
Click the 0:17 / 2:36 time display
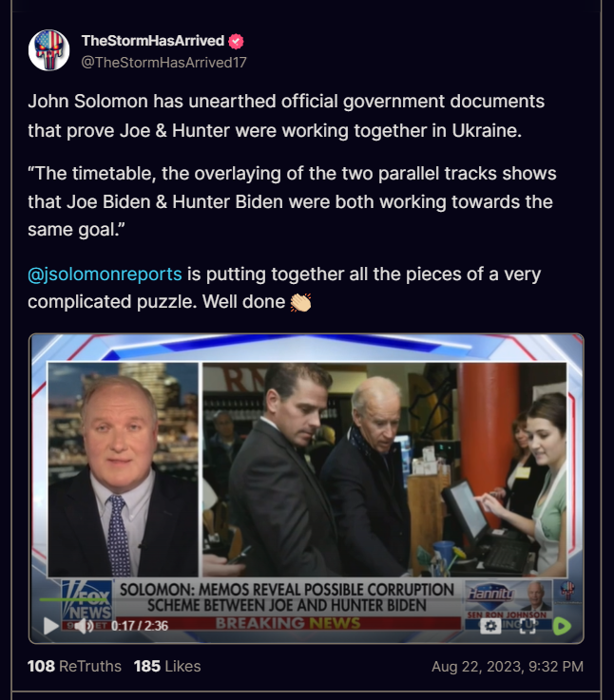(x=140, y=626)
